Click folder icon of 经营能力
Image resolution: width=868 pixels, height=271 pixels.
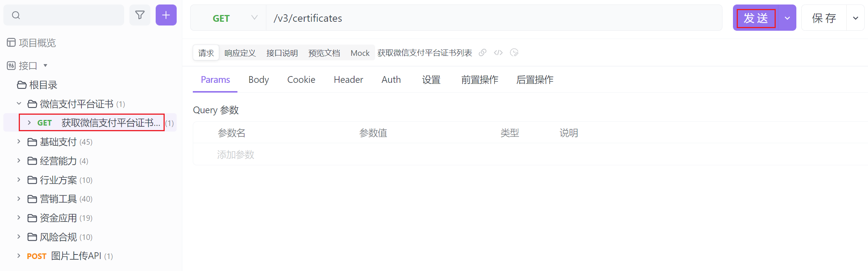click(x=32, y=161)
